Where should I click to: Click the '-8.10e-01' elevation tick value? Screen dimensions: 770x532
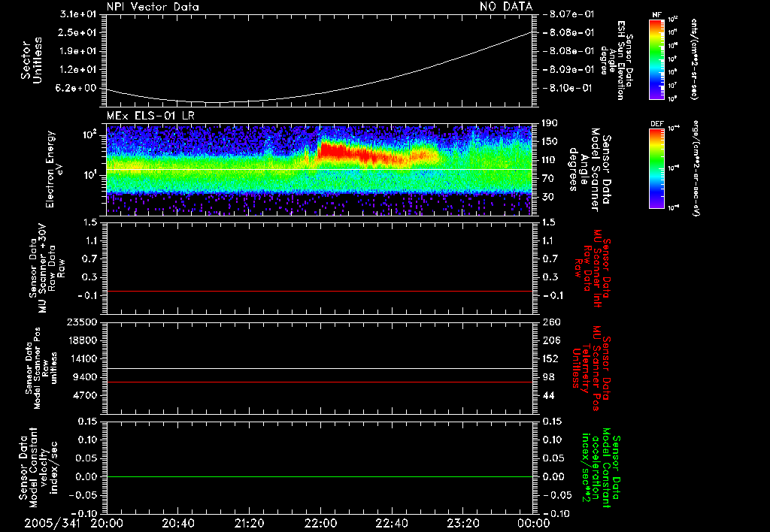(568, 88)
